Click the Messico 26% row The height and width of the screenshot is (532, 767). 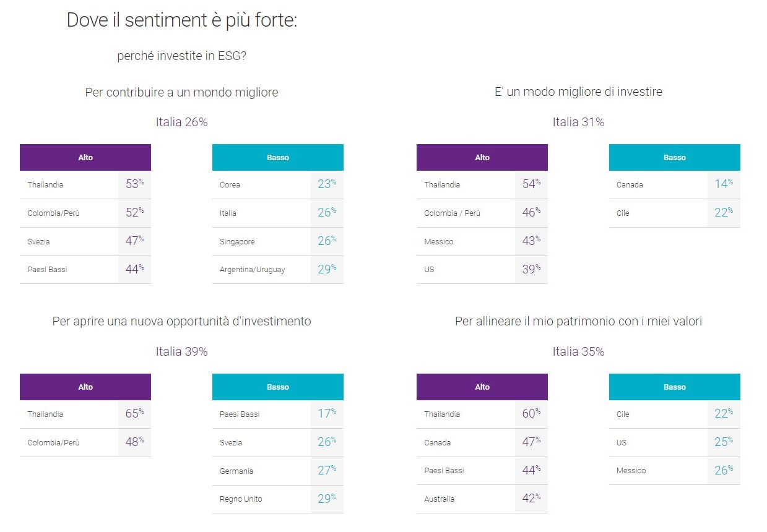click(675, 470)
